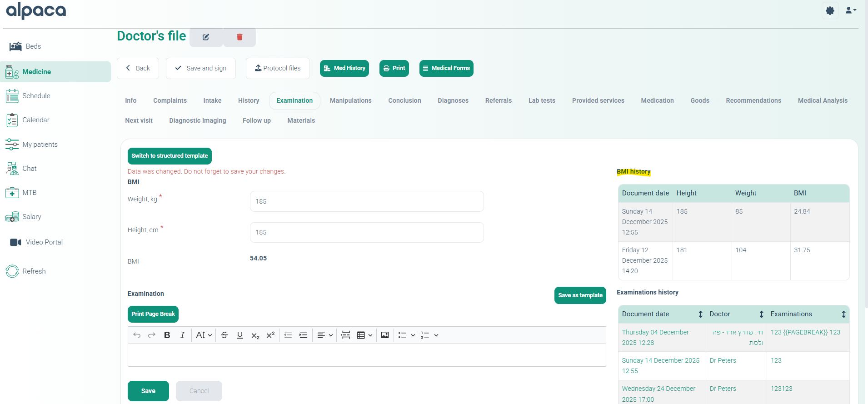The image size is (868, 404).
Task: Open the Lab tests tab
Action: click(x=542, y=100)
